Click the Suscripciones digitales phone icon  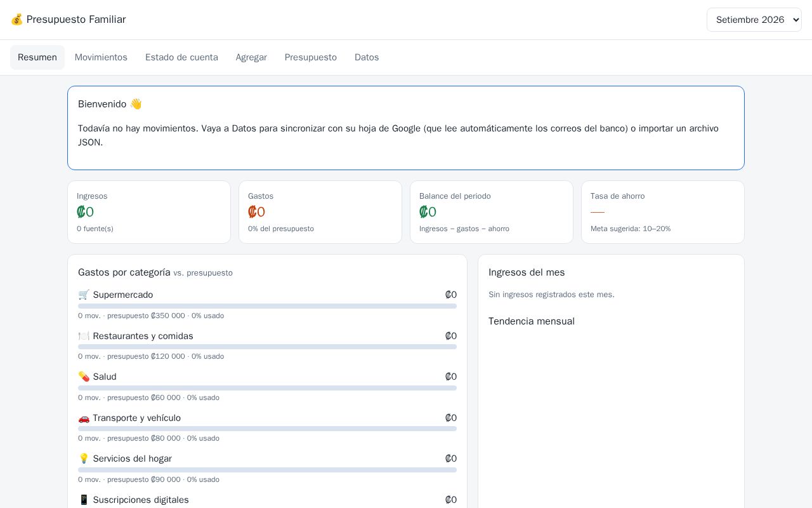[84, 500]
